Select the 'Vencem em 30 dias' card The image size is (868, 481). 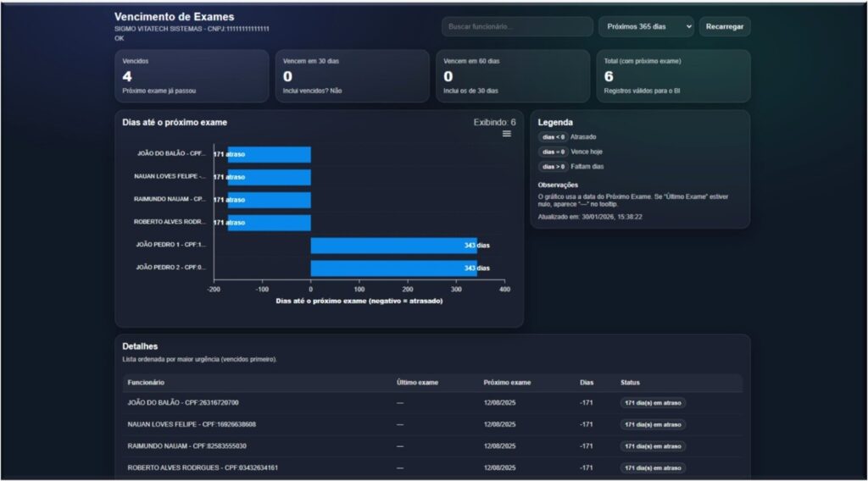pyautogui.click(x=352, y=76)
